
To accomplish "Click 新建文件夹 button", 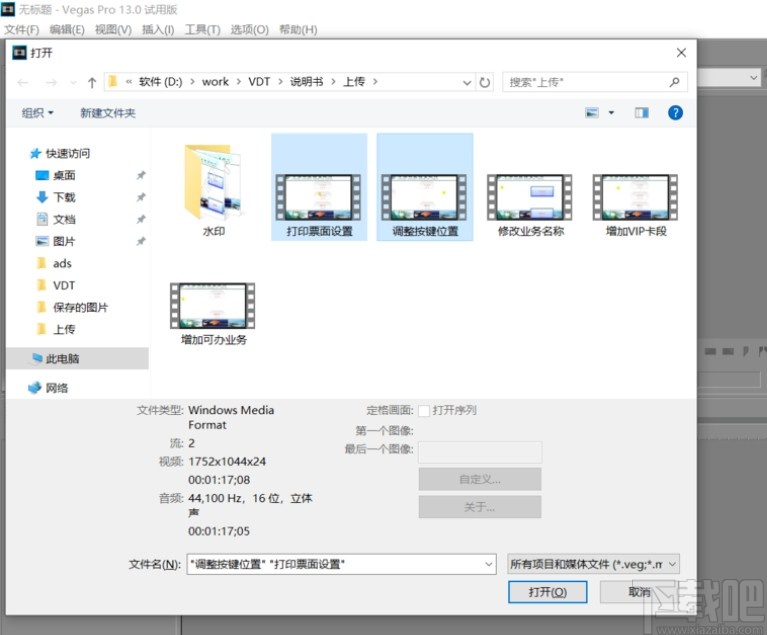I will coord(108,113).
